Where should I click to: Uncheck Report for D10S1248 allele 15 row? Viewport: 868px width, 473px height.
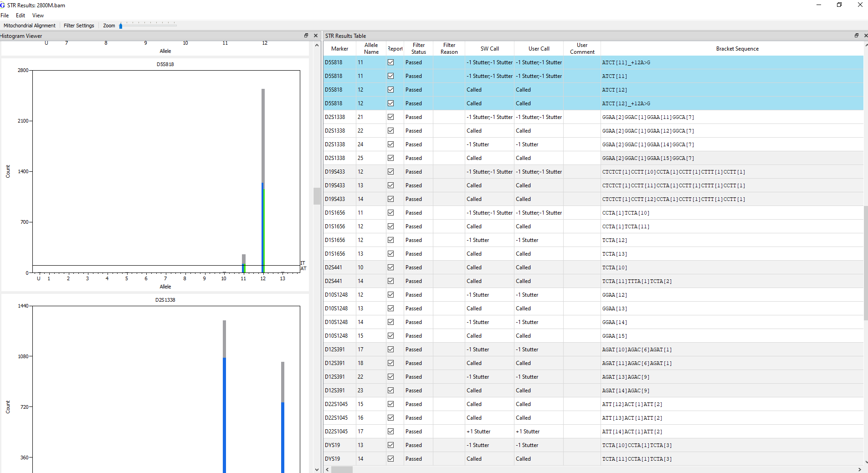[391, 336]
